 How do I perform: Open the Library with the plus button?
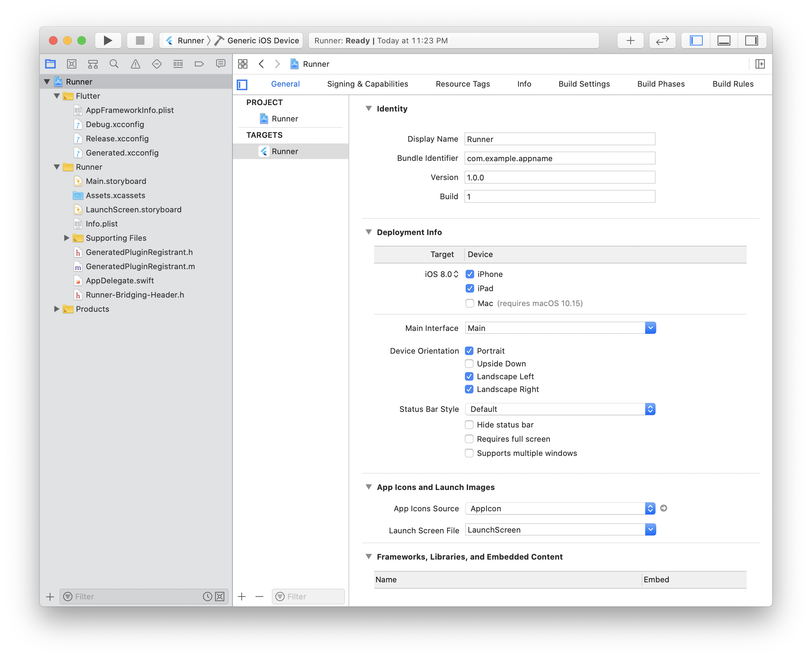(630, 40)
